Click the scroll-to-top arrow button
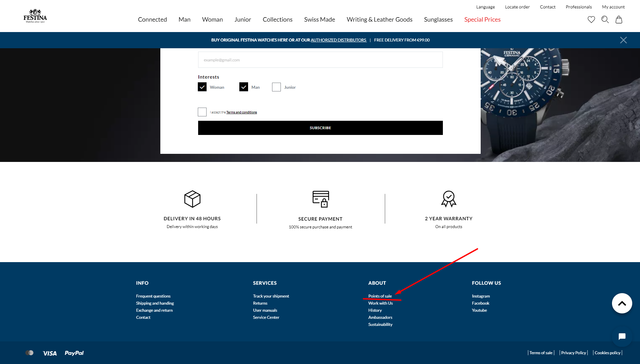Image resolution: width=640 pixels, height=364 pixels. tap(622, 303)
